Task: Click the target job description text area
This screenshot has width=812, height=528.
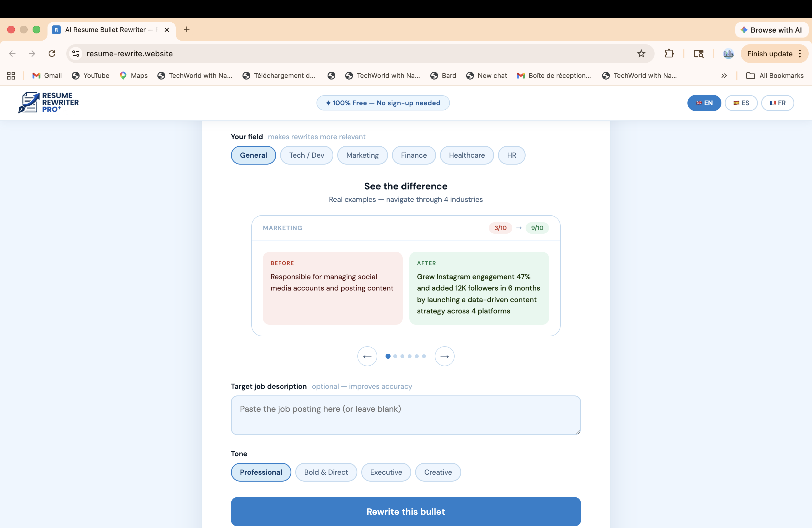Action: tap(405, 415)
